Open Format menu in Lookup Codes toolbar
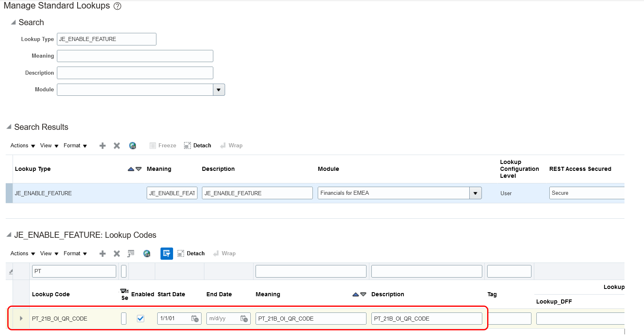The width and height of the screenshot is (644, 336). tap(75, 254)
